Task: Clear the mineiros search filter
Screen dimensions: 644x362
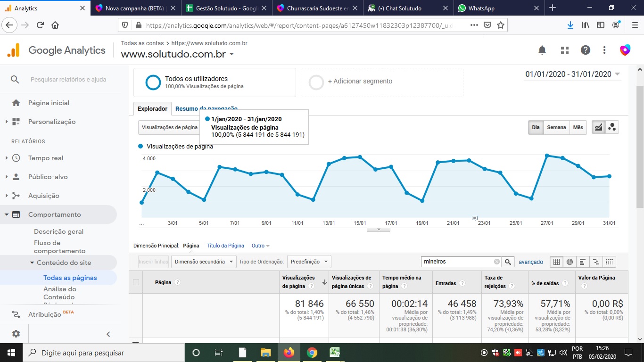Action: (497, 262)
